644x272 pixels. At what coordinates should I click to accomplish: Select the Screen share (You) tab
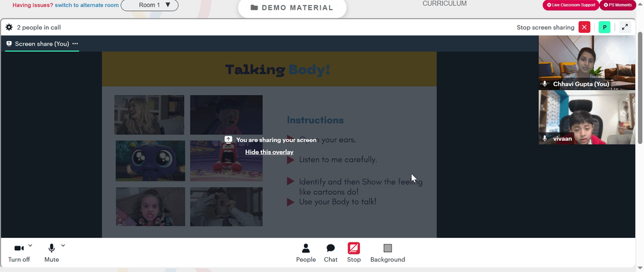pyautogui.click(x=42, y=44)
